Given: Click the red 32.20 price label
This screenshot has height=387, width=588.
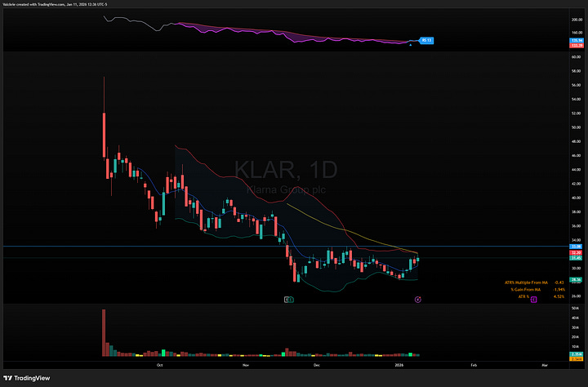Looking at the screenshot, I should tap(576, 253).
